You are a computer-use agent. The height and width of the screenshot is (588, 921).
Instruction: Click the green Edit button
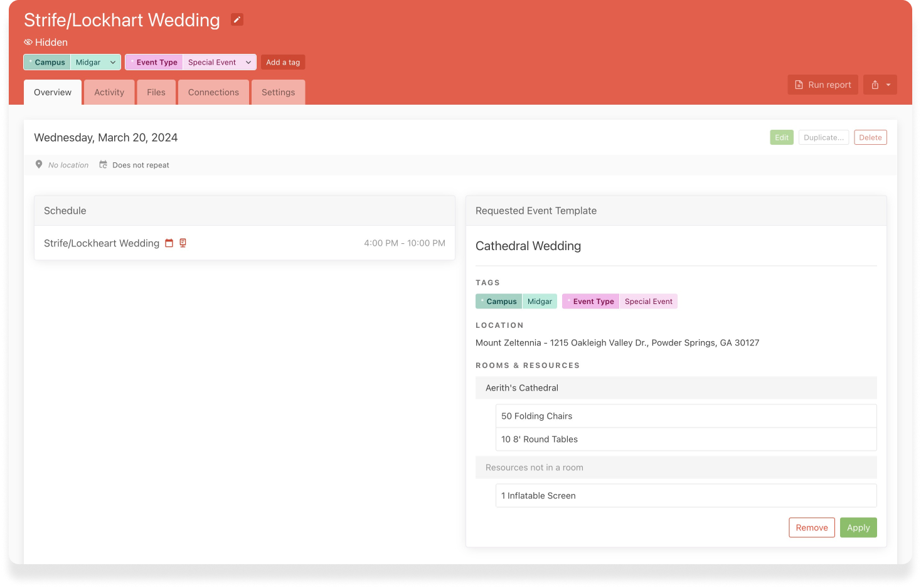pos(781,137)
